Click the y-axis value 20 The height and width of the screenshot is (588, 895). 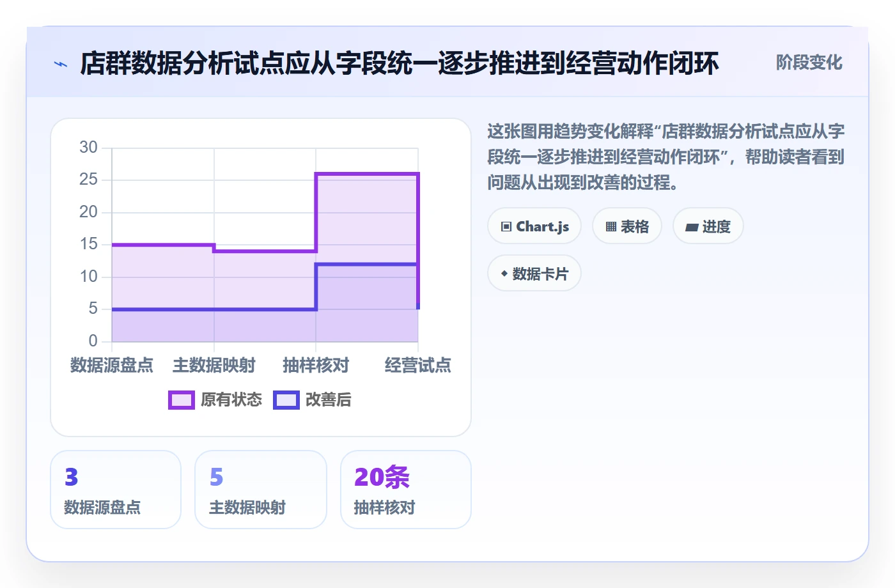coord(88,212)
